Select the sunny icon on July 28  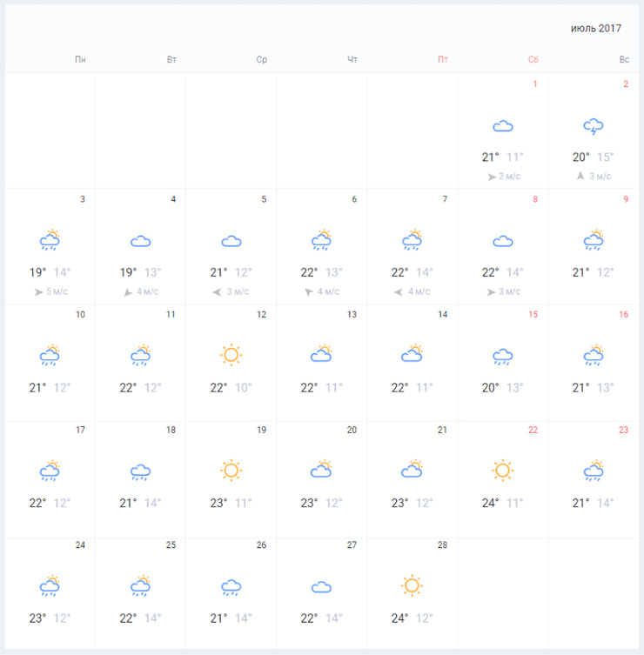412,585
